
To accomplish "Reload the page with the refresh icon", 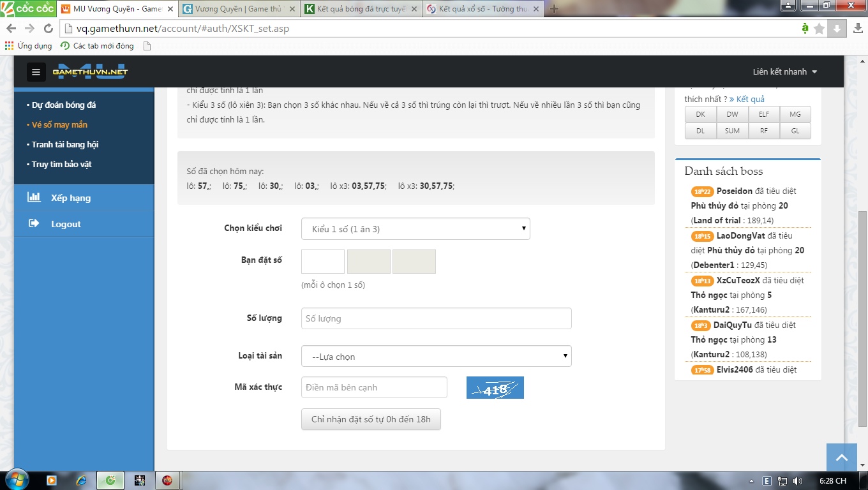I will (x=48, y=29).
